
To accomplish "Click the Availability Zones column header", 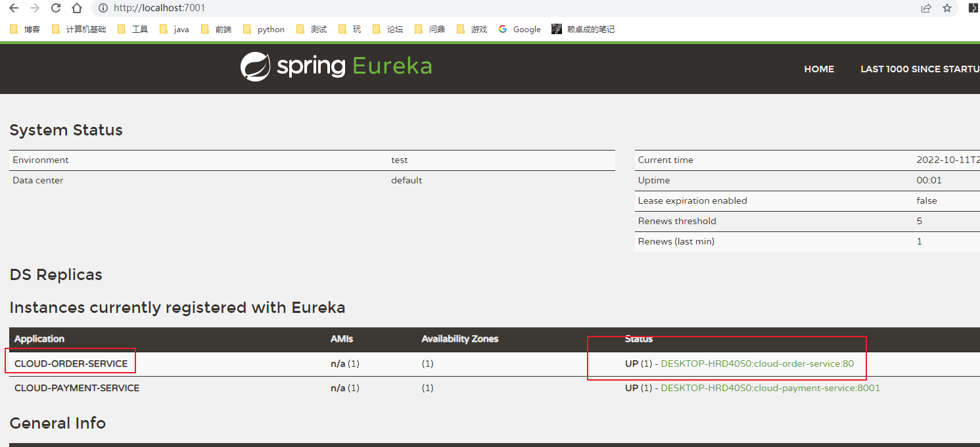I will pyautogui.click(x=460, y=339).
